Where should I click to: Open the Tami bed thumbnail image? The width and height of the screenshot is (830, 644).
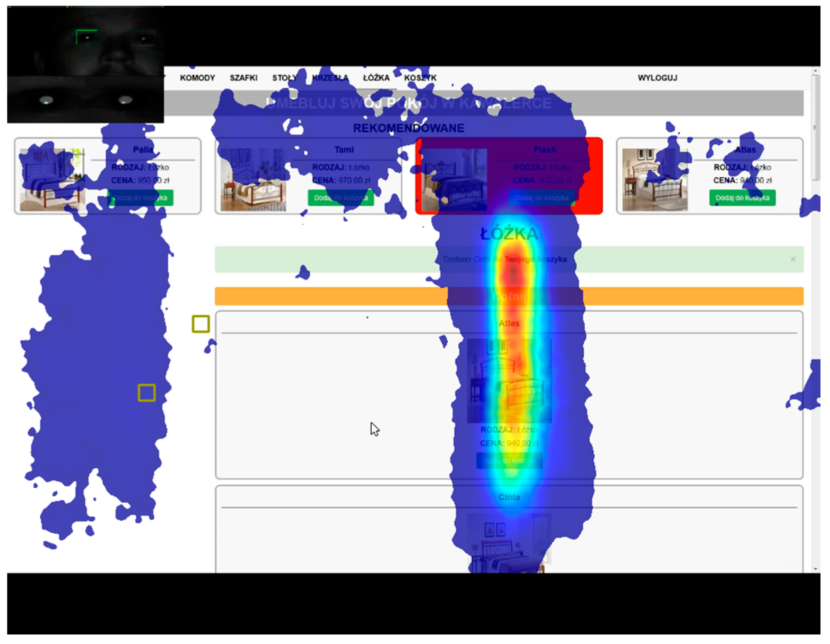tap(253, 179)
